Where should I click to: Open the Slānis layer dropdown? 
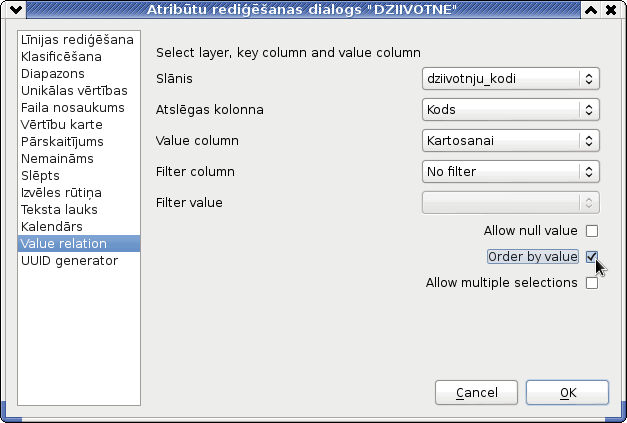[511, 78]
